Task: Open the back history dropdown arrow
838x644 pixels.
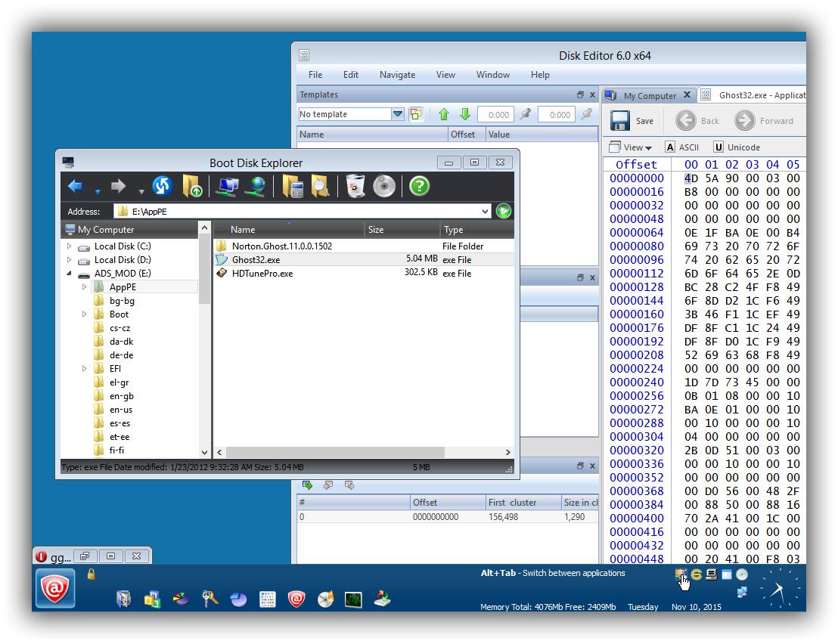Action: [x=98, y=190]
